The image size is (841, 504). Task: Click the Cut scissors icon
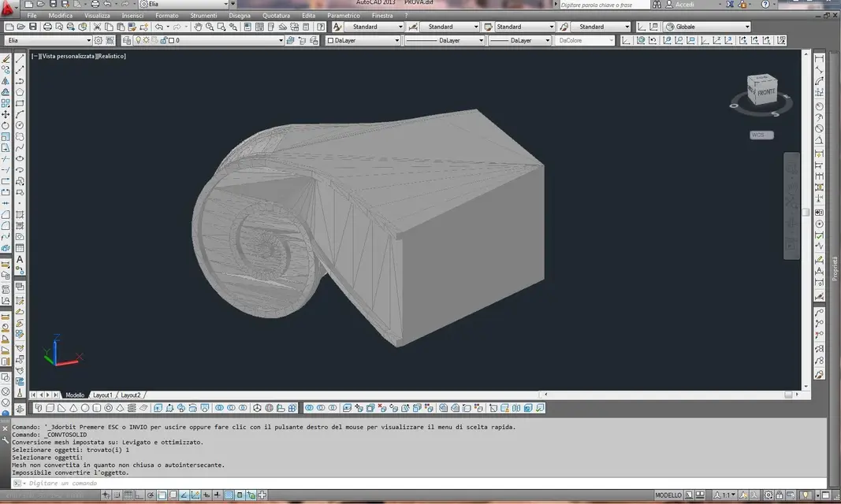pos(97,27)
